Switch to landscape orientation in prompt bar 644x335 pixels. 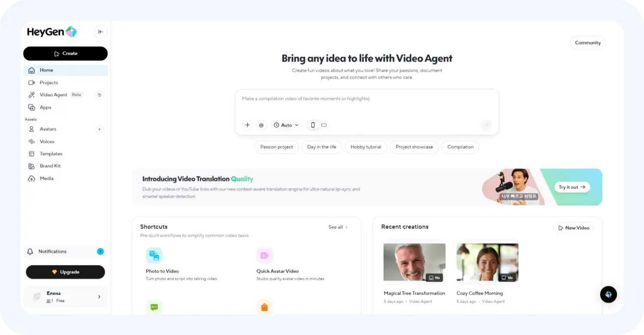pyautogui.click(x=323, y=125)
